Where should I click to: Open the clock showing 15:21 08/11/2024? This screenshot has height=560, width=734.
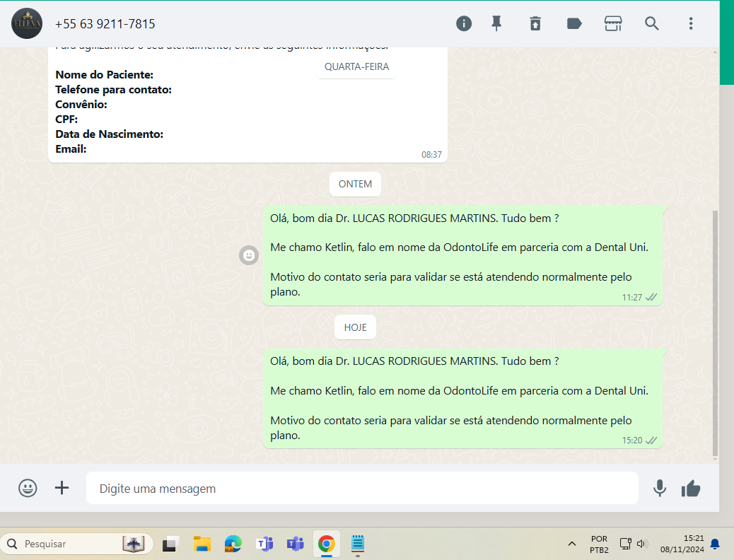(x=682, y=544)
